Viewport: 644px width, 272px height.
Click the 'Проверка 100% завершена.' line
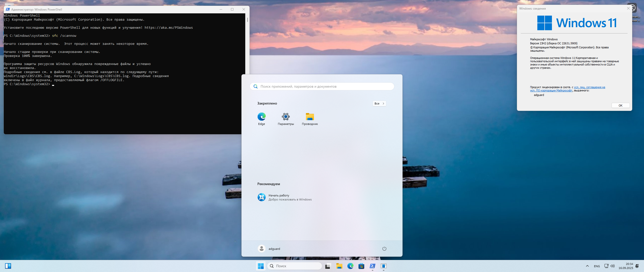click(28, 56)
